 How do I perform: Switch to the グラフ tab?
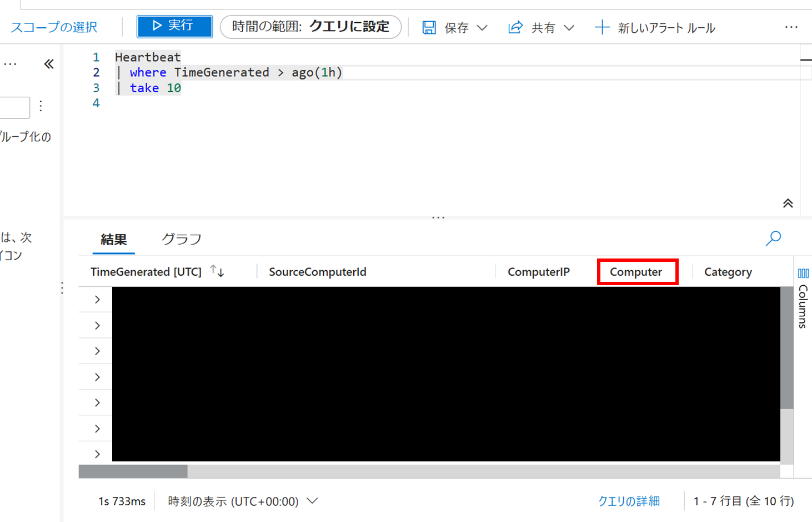182,240
